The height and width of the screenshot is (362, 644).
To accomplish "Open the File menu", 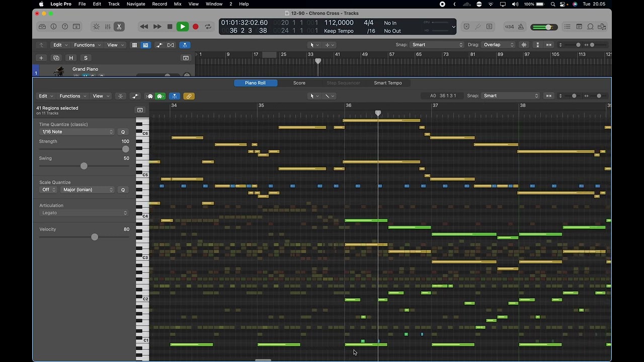I will point(82,4).
